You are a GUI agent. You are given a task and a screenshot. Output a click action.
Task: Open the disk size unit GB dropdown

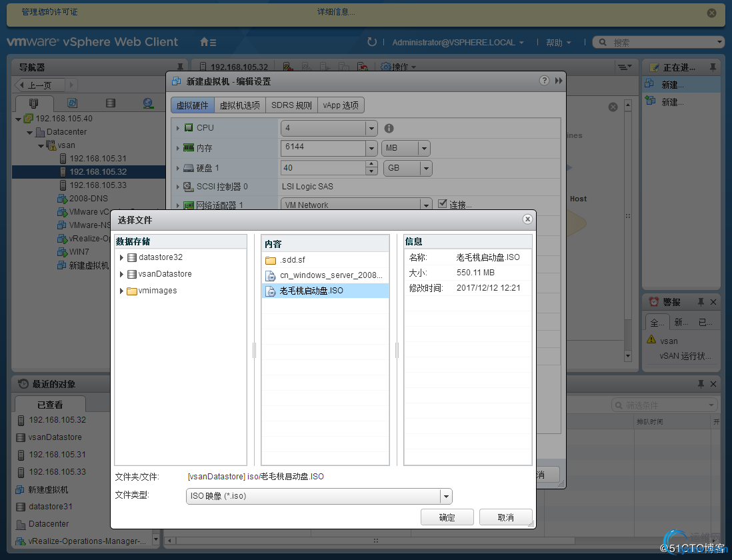point(426,168)
